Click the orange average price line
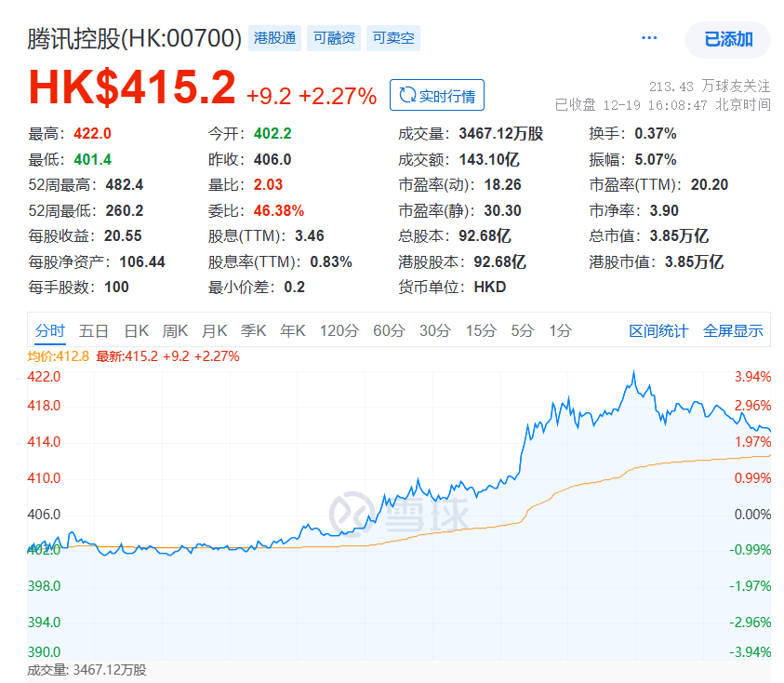This screenshot has height=683, width=784. pos(400,539)
